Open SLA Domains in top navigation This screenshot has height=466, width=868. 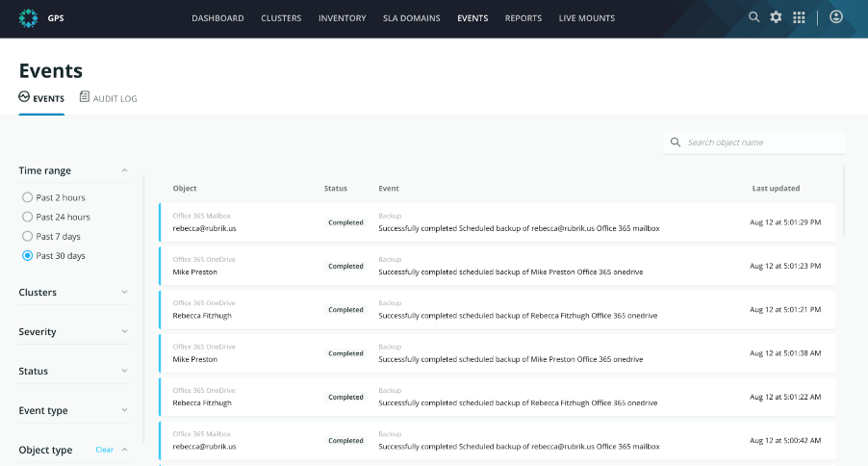point(411,18)
